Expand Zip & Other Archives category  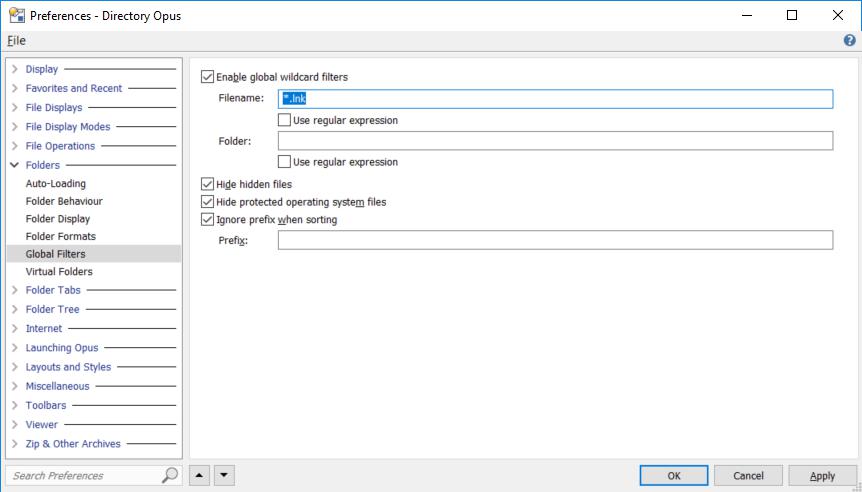(15, 444)
